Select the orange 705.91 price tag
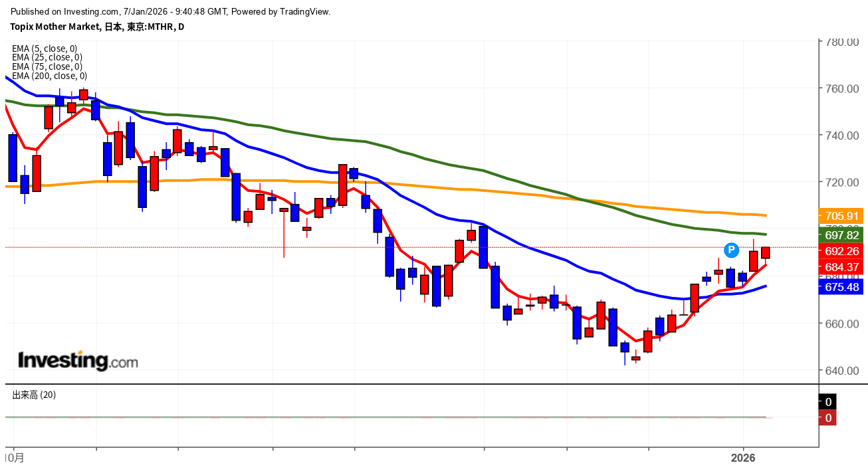The height and width of the screenshot is (469, 868). click(x=842, y=215)
